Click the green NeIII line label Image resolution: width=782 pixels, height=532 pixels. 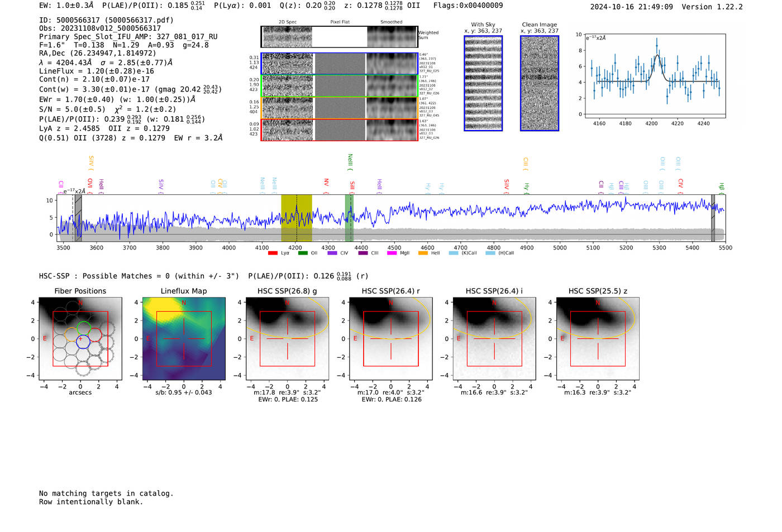point(350,162)
